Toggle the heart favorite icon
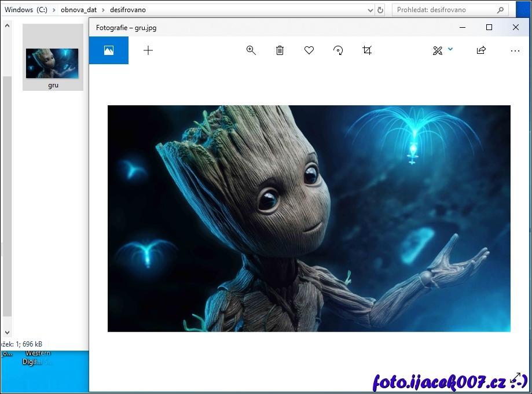This screenshot has width=532, height=394. (309, 50)
